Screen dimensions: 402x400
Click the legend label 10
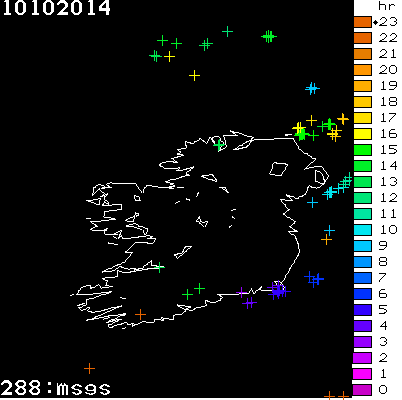point(388,230)
